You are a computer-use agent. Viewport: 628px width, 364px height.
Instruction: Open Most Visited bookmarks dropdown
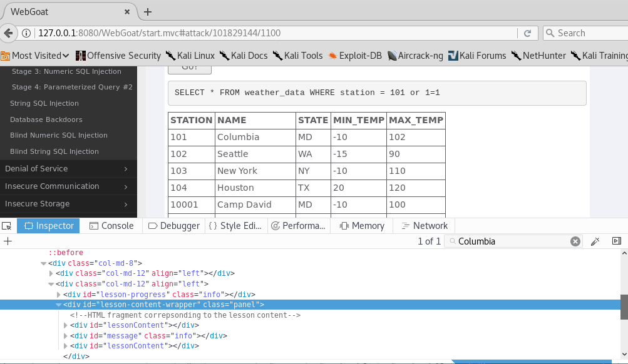[35, 56]
